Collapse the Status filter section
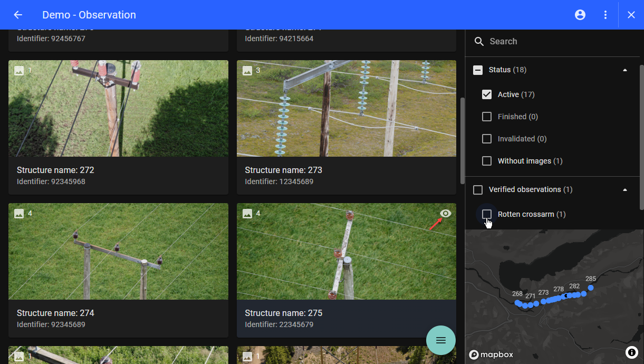The width and height of the screenshot is (644, 364). [625, 70]
